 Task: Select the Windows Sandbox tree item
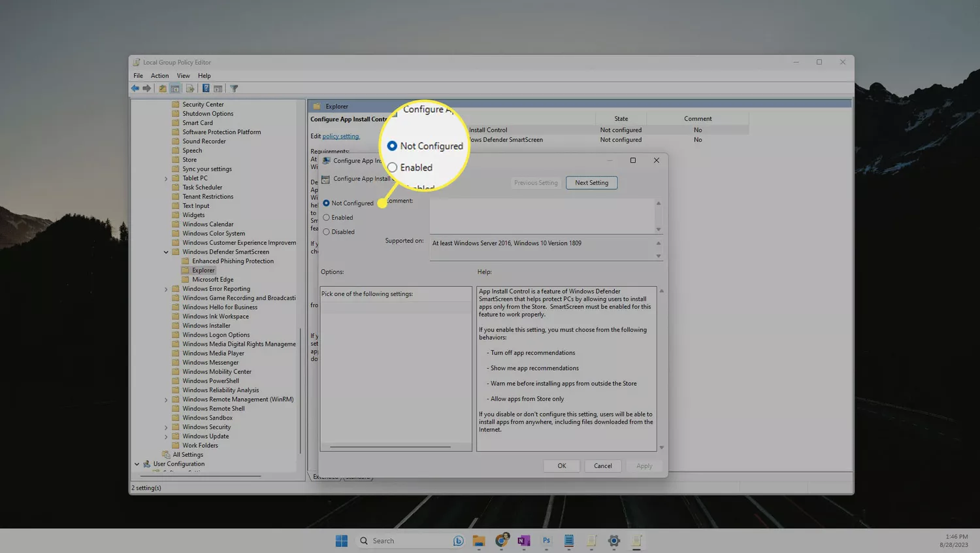[x=207, y=418]
